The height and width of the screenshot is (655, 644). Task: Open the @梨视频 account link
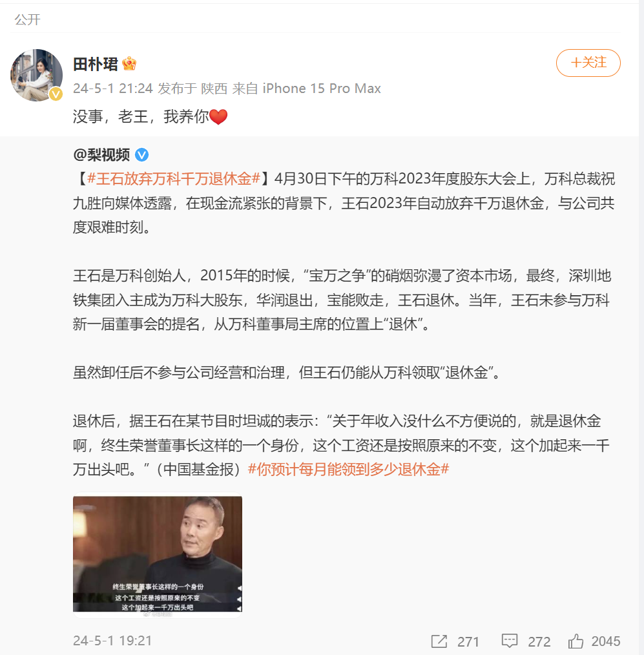tap(101, 155)
